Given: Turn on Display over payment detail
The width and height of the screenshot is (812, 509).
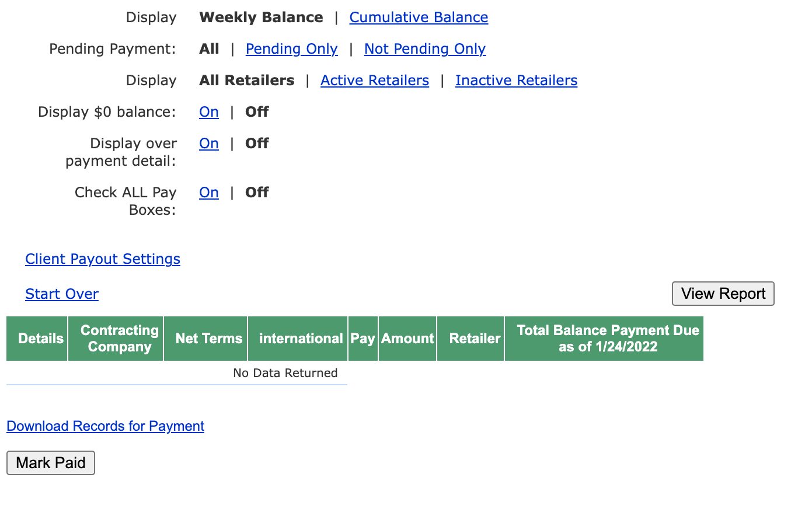Looking at the screenshot, I should (208, 144).
